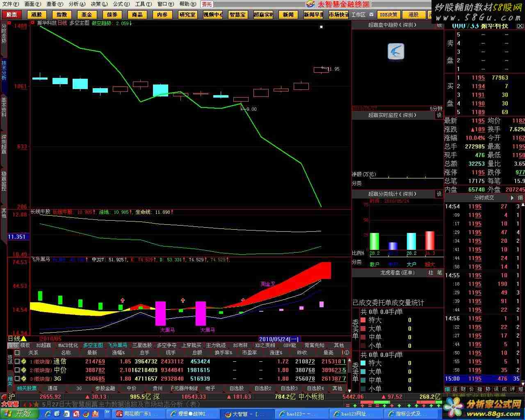The image size is (525, 420).
Task: Open the 决策 menu
Action: pyautogui.click(x=99, y=4)
